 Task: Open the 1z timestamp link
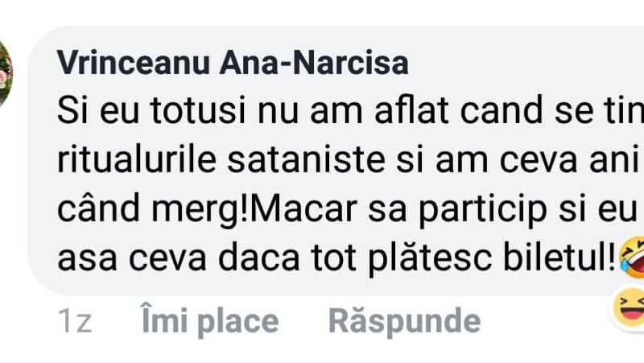[75, 321]
